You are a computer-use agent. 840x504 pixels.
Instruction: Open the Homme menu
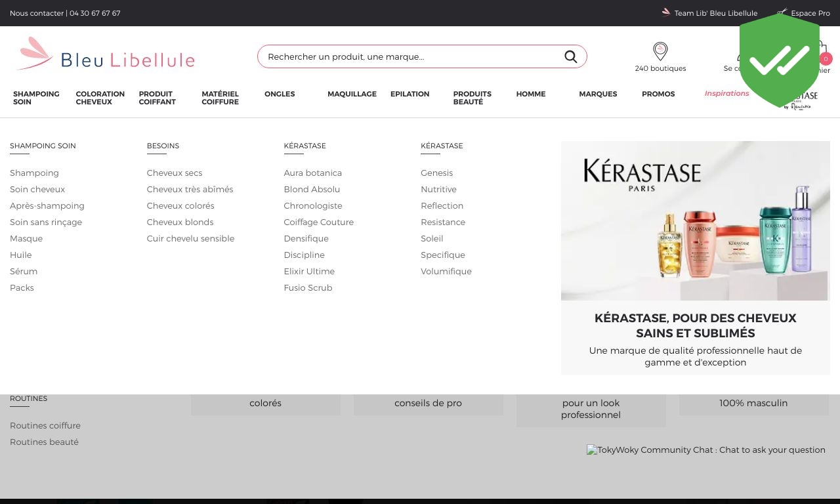[x=530, y=94]
